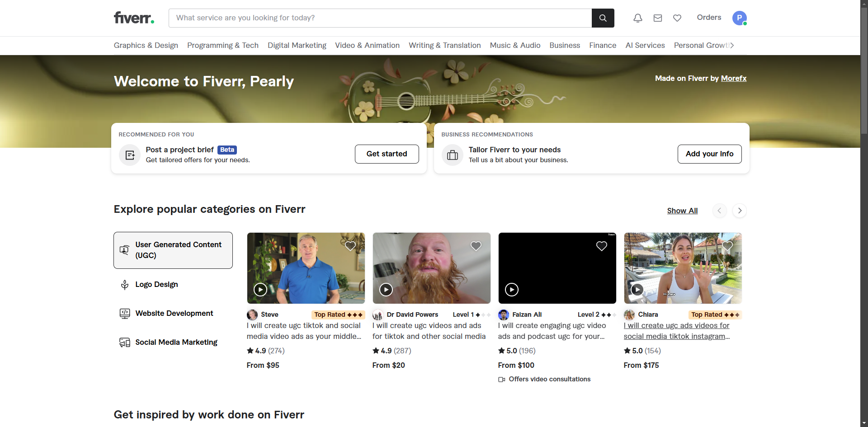Open the saved lists heart icon

(x=677, y=18)
